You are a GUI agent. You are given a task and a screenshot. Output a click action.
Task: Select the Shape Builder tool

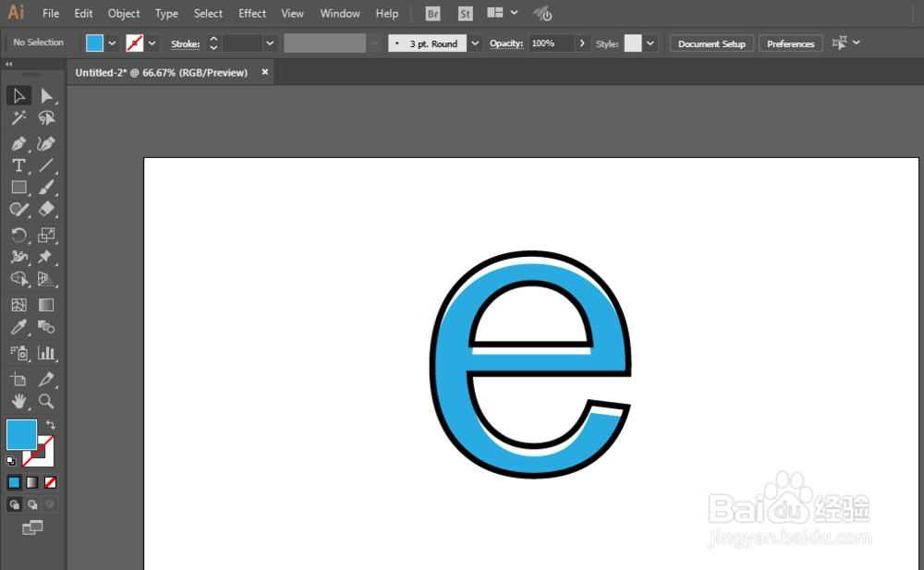click(18, 279)
